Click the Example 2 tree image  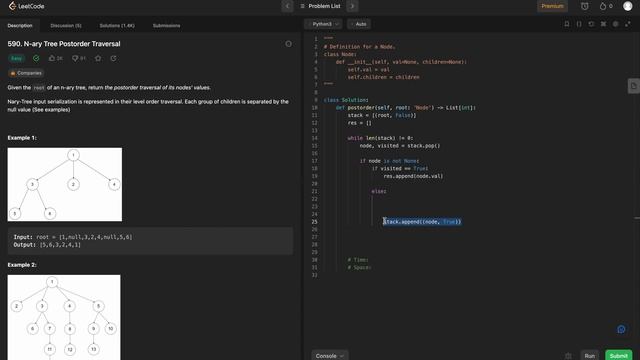64,317
